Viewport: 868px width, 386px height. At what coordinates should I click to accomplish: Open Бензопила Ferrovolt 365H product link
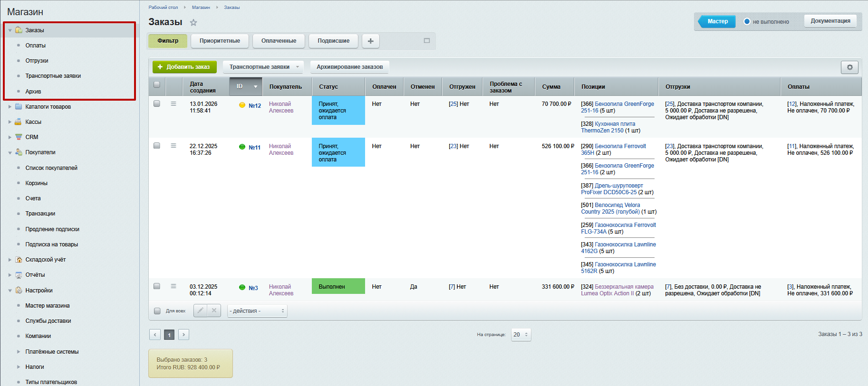[x=620, y=146]
